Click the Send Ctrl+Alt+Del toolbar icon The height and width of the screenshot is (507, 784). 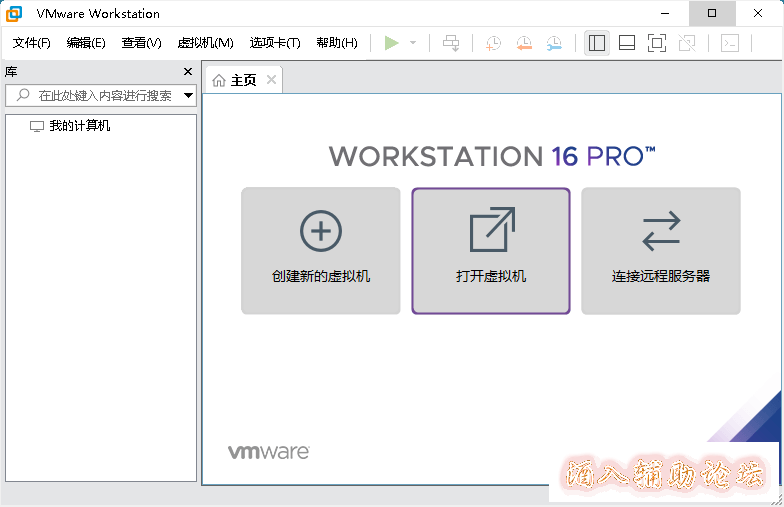(x=451, y=43)
